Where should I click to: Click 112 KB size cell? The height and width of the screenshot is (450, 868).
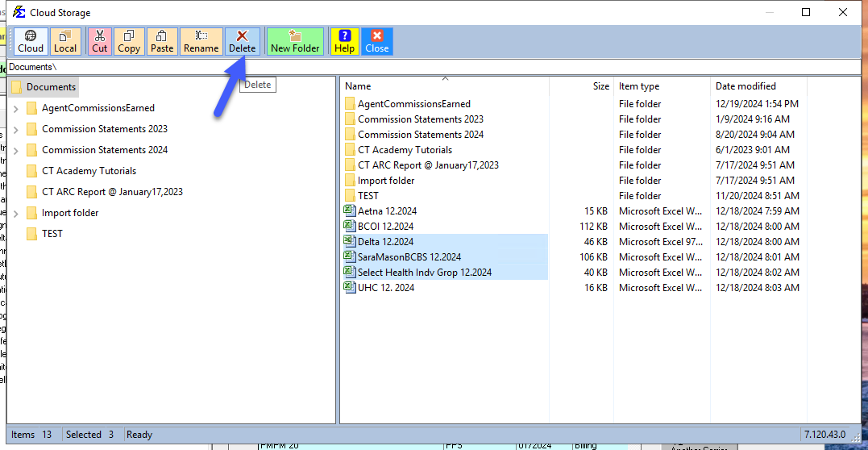pos(593,227)
